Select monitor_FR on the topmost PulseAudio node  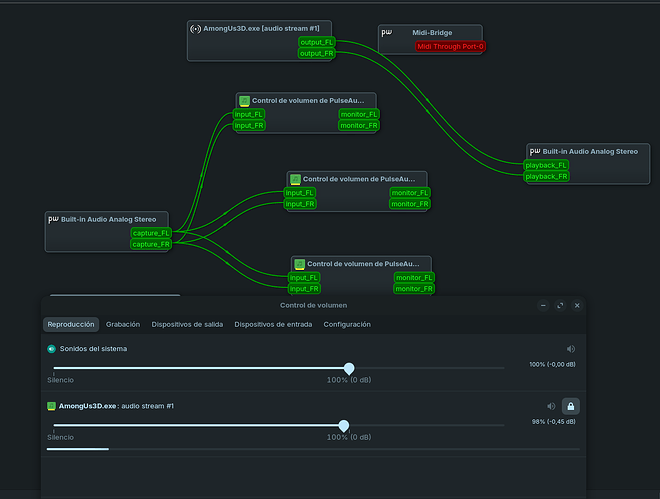coord(359,125)
